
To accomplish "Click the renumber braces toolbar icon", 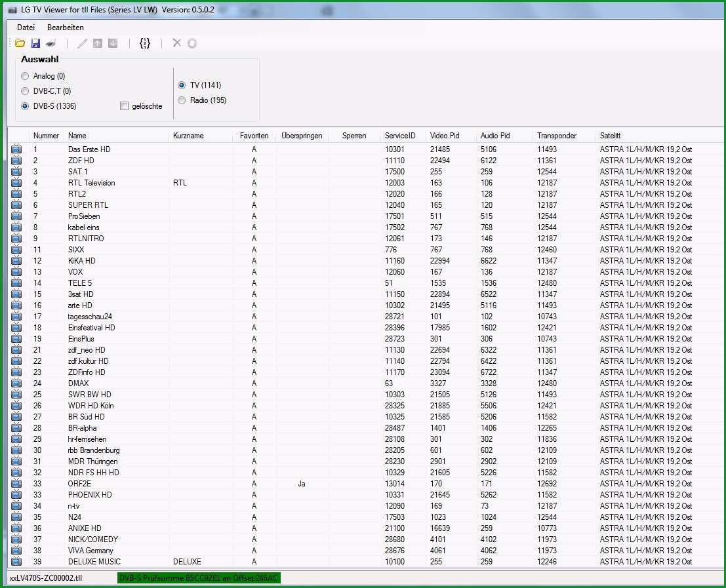I will [x=145, y=43].
